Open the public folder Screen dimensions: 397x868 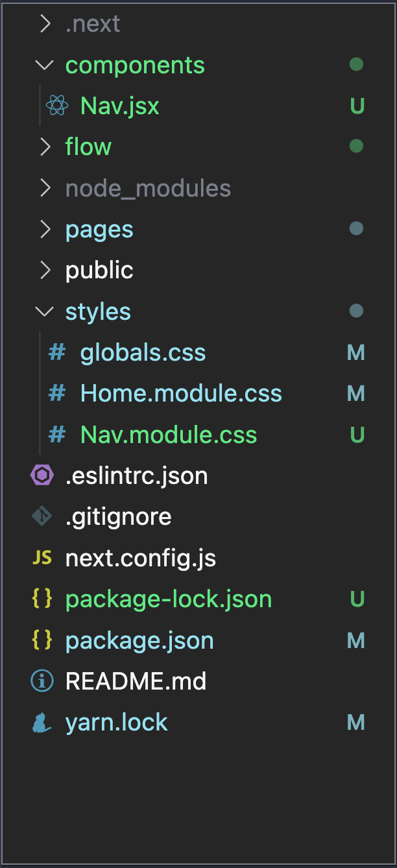point(99,271)
